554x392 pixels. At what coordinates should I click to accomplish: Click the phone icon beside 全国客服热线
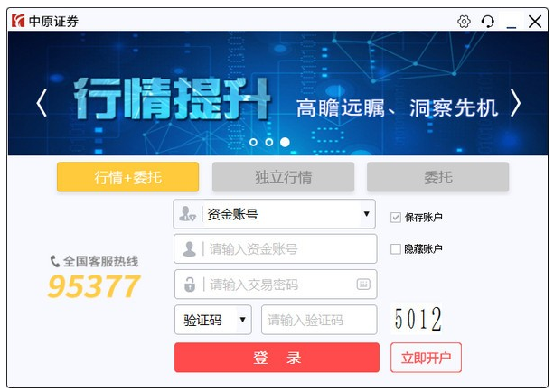pyautogui.click(x=55, y=261)
